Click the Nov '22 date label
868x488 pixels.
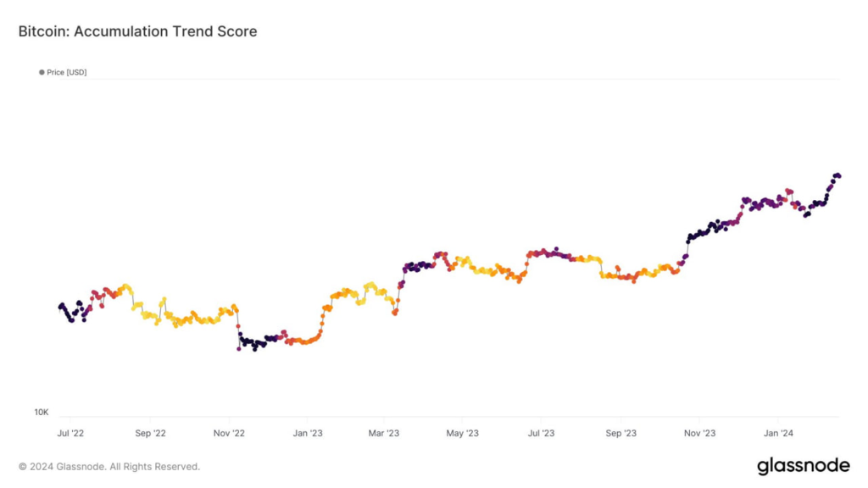pos(228,434)
